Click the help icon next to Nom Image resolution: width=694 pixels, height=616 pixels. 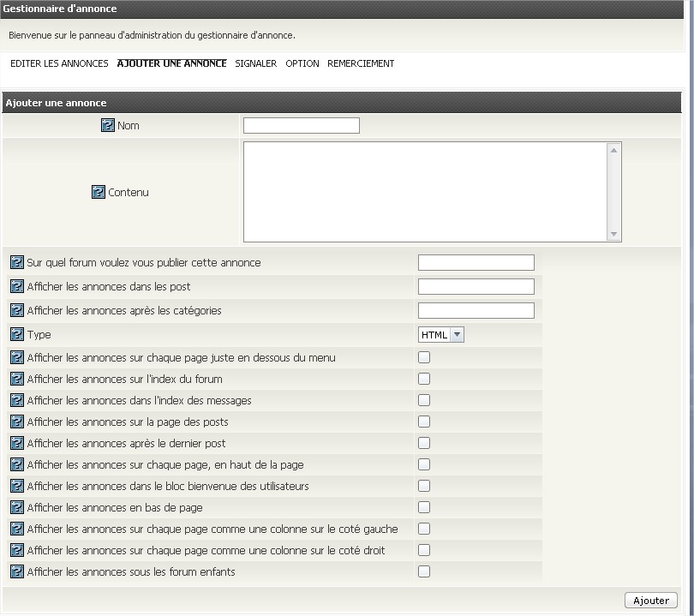[x=108, y=126]
